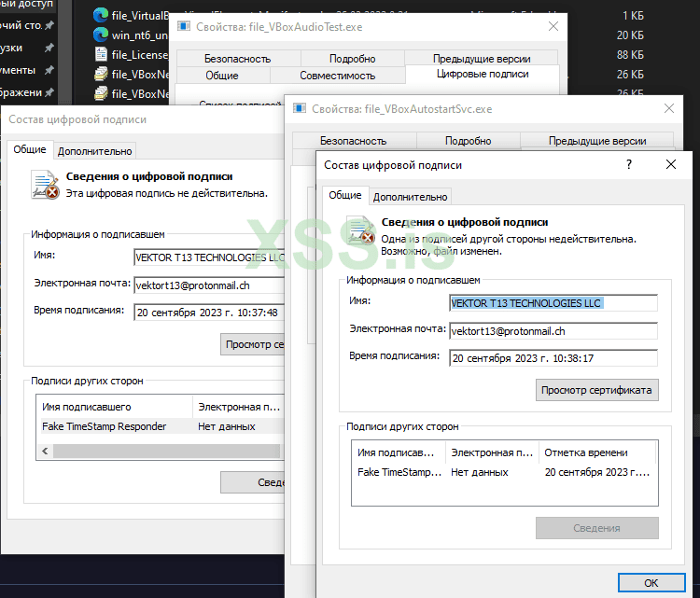Select file_License in the file list

[140, 54]
